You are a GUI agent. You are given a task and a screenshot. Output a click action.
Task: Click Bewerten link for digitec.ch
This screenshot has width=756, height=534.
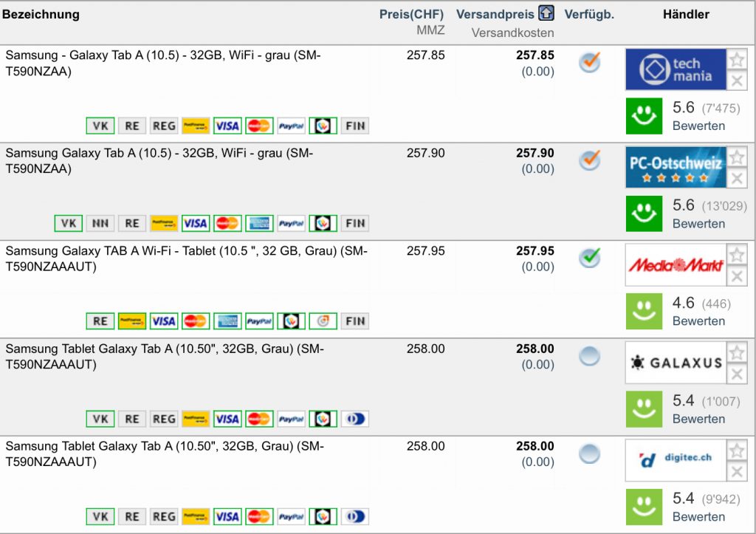(698, 516)
